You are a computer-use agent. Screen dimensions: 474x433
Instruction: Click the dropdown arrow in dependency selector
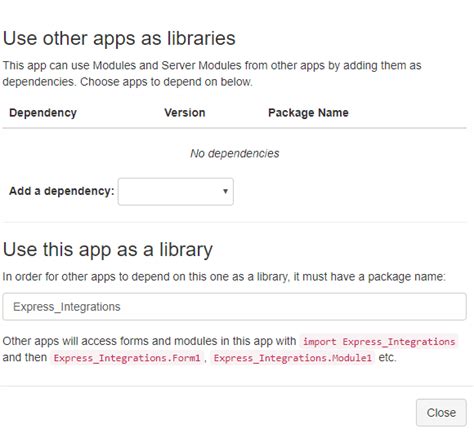click(x=225, y=191)
